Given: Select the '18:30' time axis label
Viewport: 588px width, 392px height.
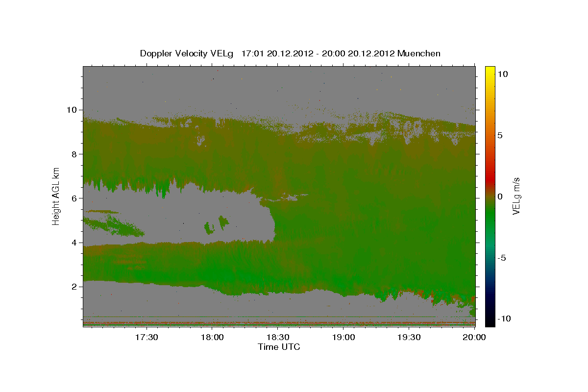Looking at the screenshot, I should (x=278, y=338).
